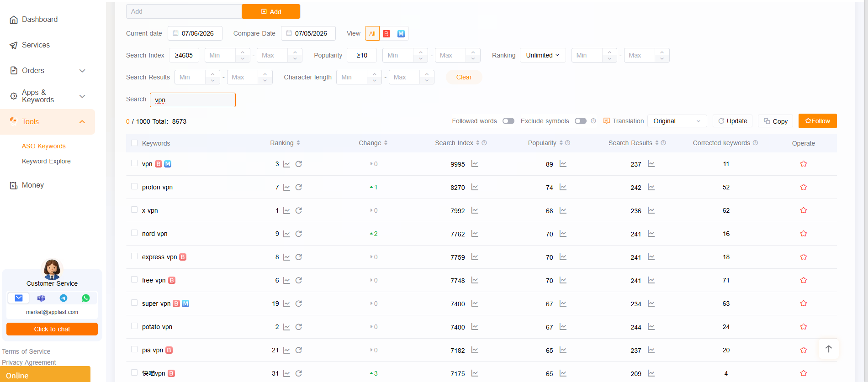
Task: Open popularity chart for proton vpn
Action: (x=563, y=187)
